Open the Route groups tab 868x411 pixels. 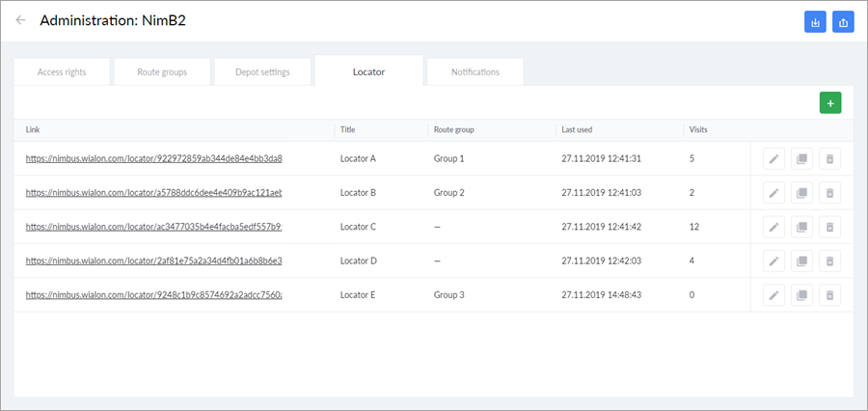pos(162,72)
